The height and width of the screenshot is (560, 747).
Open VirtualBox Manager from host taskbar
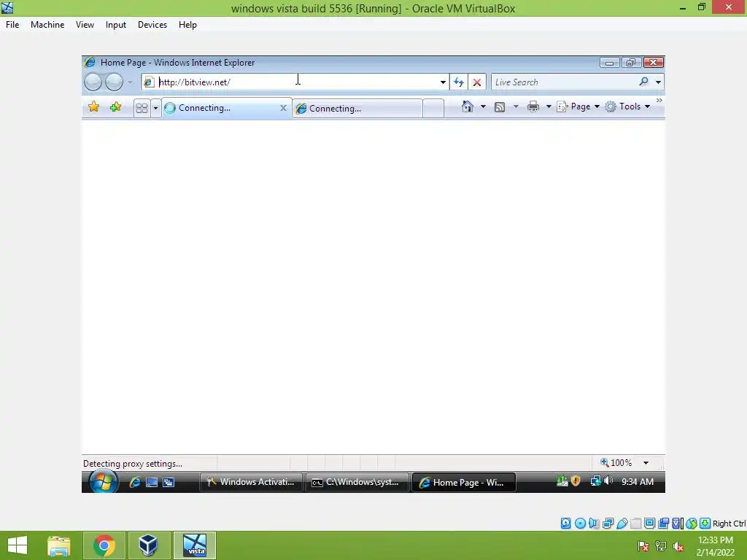pyautogui.click(x=148, y=545)
